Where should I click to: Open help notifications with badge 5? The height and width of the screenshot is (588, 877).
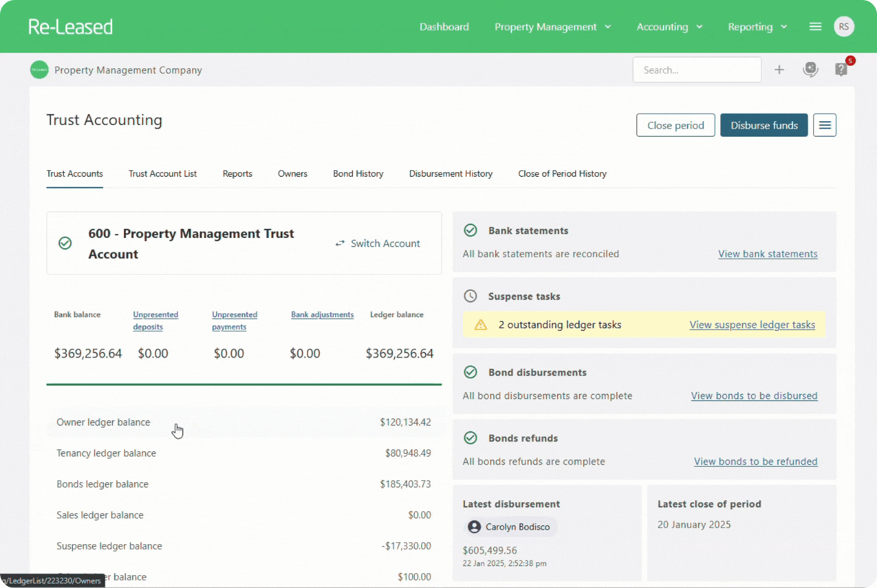click(841, 70)
